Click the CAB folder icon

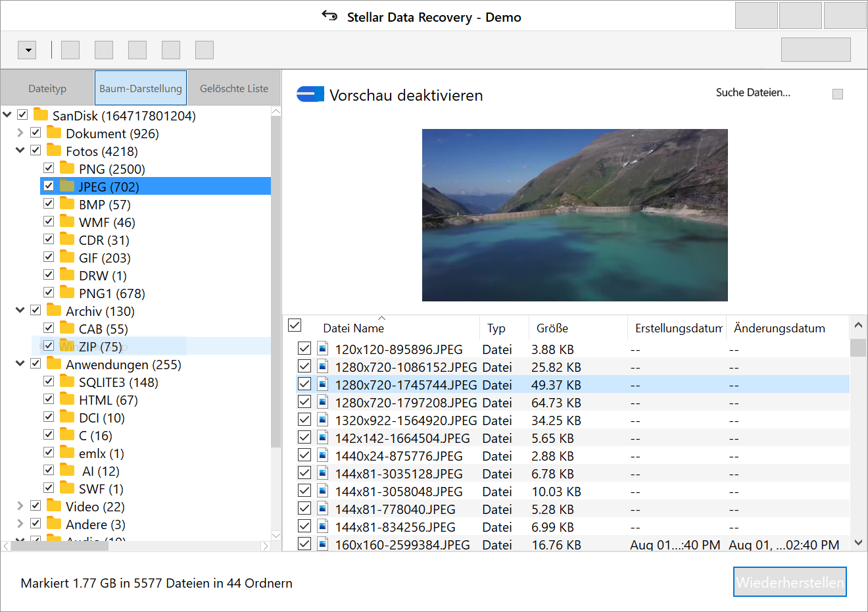[67, 328]
